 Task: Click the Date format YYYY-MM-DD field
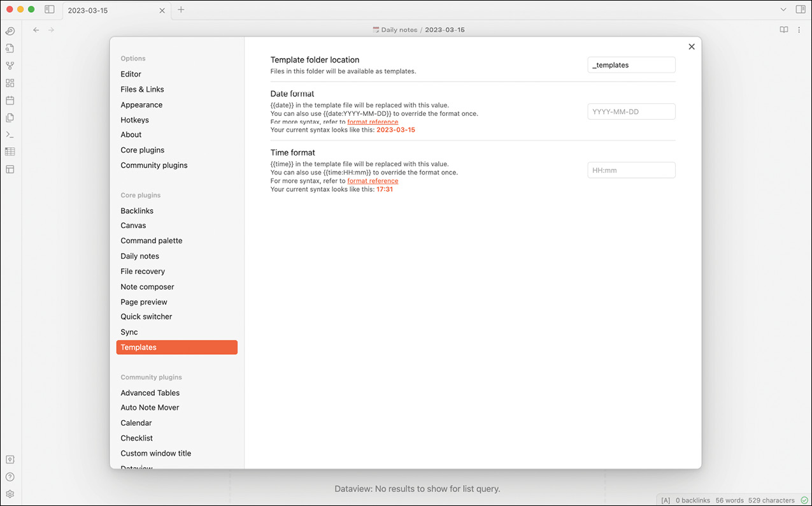click(630, 112)
